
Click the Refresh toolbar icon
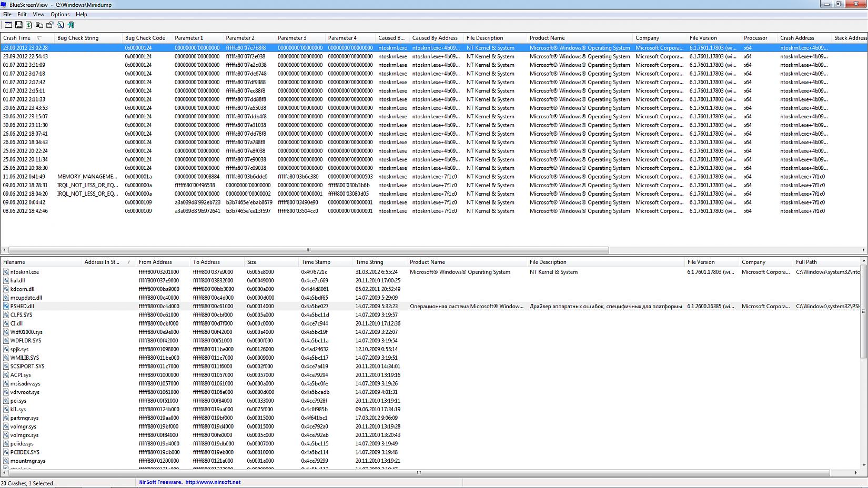29,25
